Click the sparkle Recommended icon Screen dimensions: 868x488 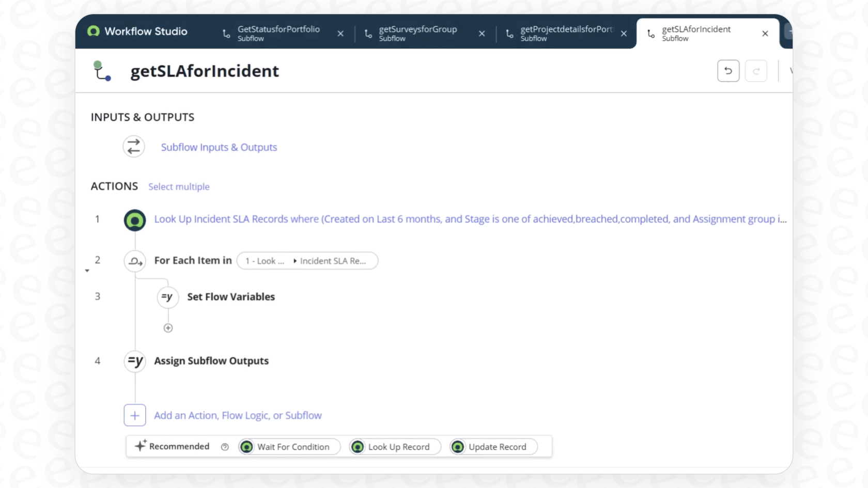140,446
